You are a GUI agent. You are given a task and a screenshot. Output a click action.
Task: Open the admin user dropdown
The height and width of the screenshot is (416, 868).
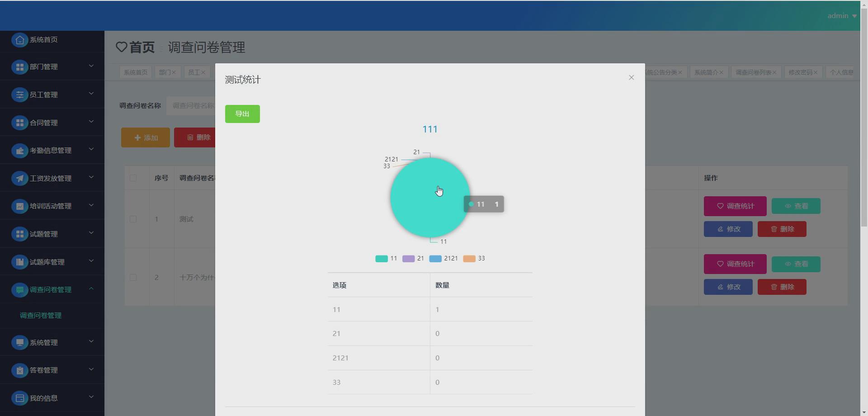842,16
